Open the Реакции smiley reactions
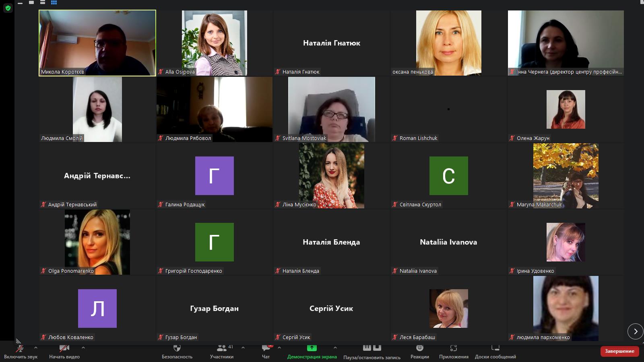Screen dimensions: 644x362 pyautogui.click(x=420, y=348)
